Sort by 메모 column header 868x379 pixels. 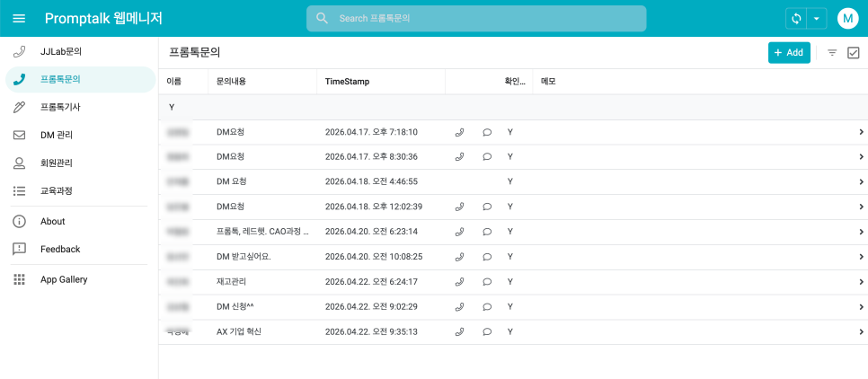pyautogui.click(x=548, y=82)
